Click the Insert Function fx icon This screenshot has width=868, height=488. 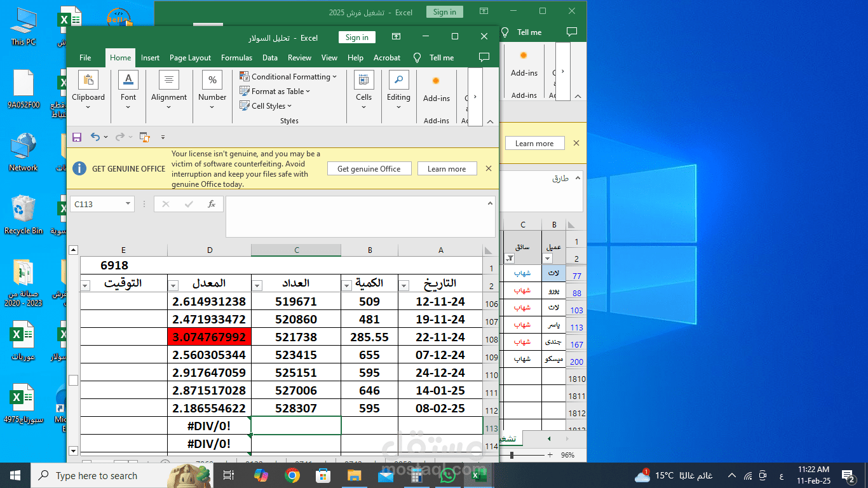pyautogui.click(x=212, y=204)
